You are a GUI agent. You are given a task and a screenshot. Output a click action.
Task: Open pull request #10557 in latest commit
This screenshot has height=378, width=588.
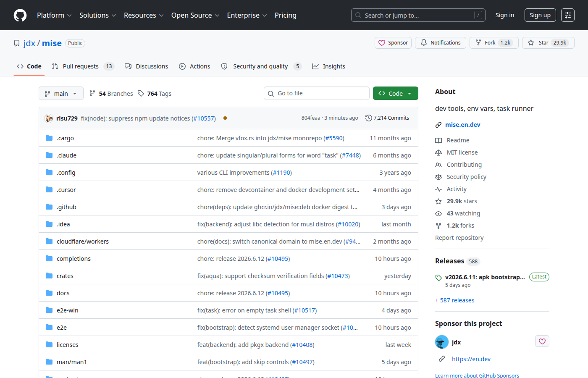tap(204, 118)
